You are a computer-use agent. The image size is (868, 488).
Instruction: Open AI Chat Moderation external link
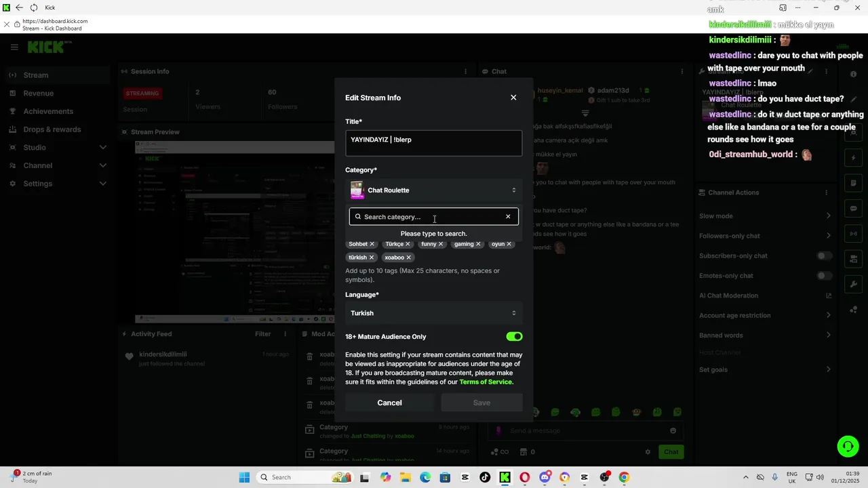point(829,296)
